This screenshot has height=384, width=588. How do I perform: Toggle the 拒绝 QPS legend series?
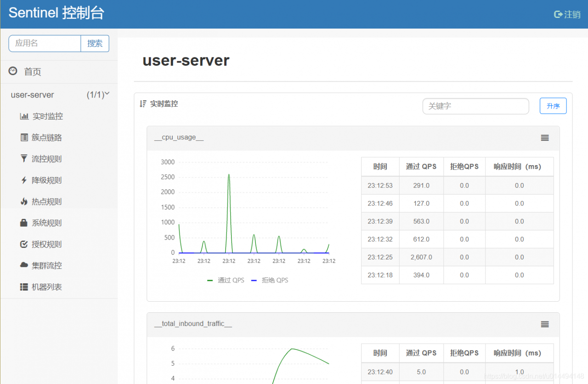270,280
